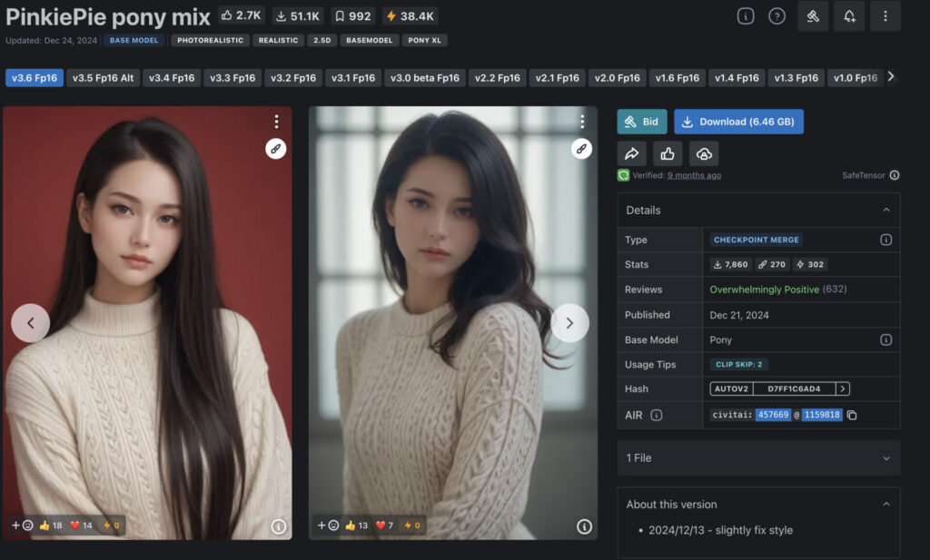930x560 pixels.
Task: Click the gavel auction icon in top bar
Action: pos(813,17)
